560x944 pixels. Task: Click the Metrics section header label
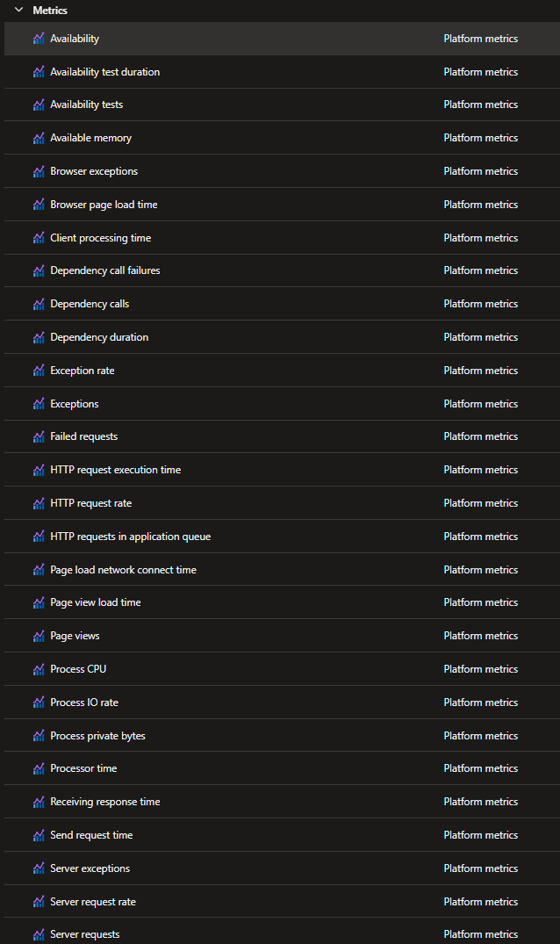(x=50, y=11)
